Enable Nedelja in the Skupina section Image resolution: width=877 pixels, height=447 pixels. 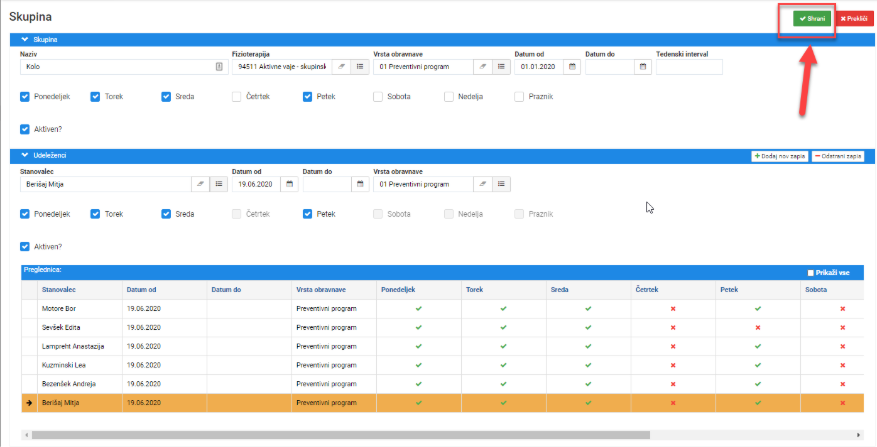[x=449, y=97]
